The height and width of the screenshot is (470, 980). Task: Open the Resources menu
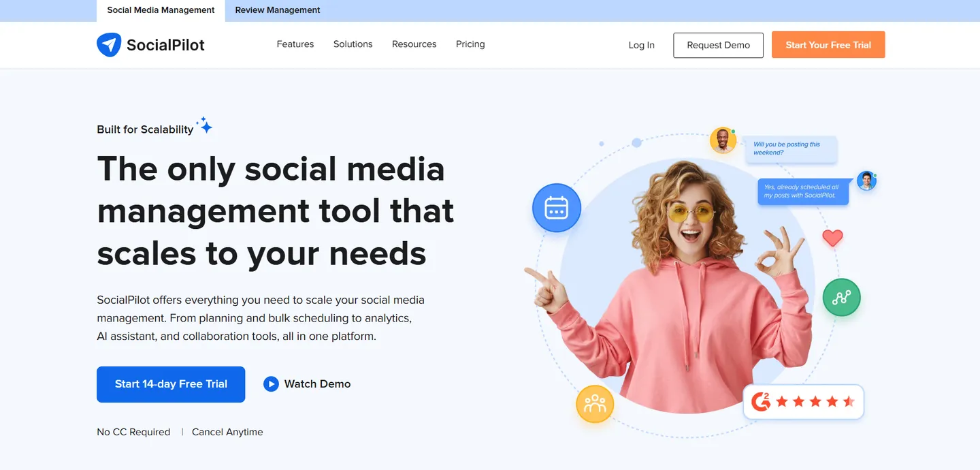[x=414, y=44]
